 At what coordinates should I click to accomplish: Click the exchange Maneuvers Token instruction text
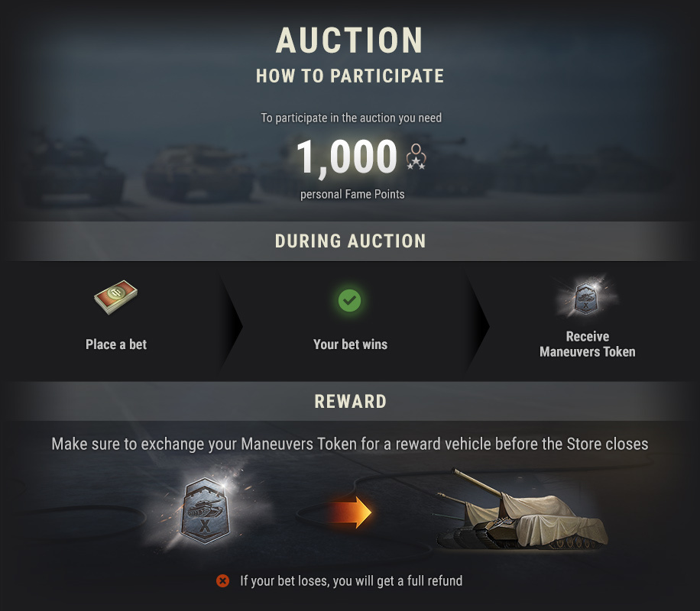[x=350, y=444]
